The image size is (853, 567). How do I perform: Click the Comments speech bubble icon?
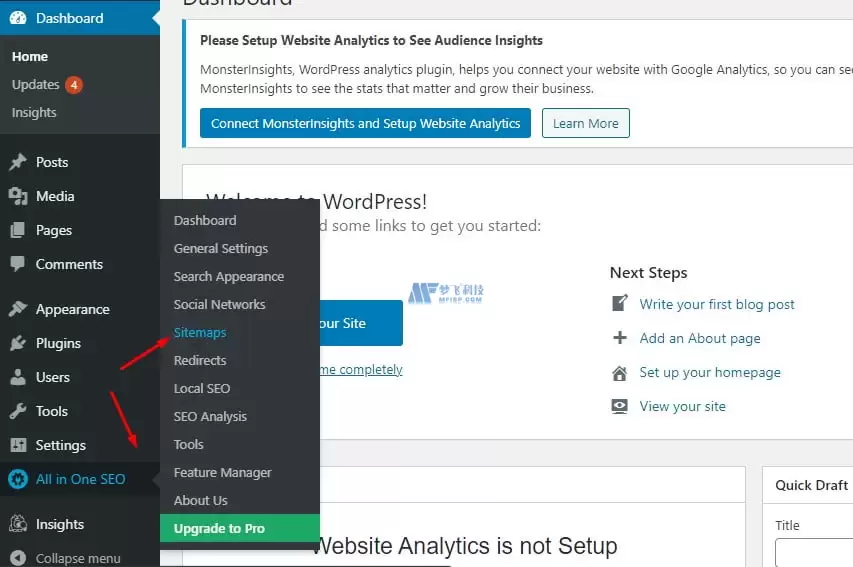(18, 264)
